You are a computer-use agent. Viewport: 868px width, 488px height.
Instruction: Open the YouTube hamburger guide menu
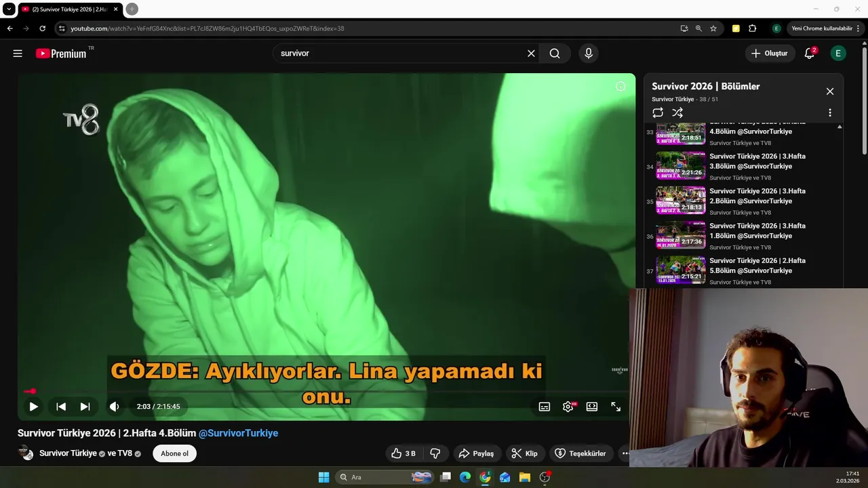pyautogui.click(x=18, y=54)
